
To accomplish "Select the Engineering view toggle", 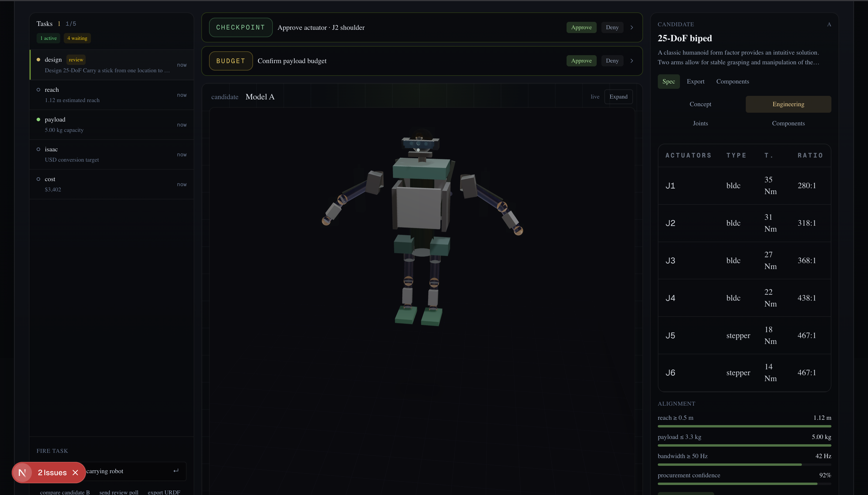I will click(x=788, y=104).
